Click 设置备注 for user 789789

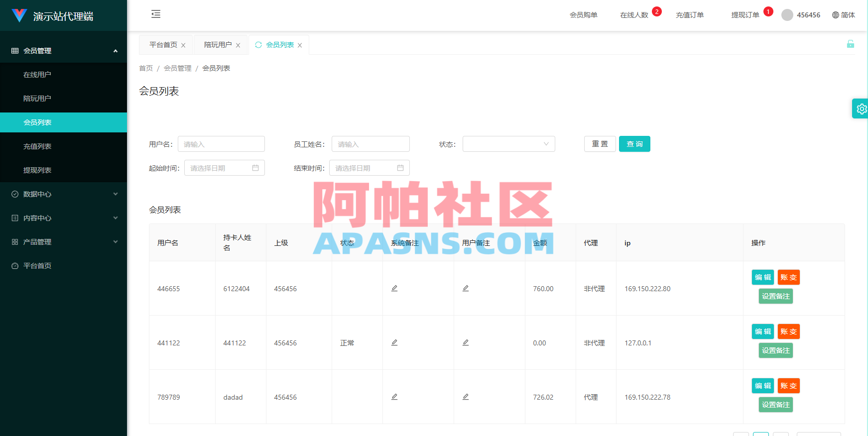pos(776,405)
